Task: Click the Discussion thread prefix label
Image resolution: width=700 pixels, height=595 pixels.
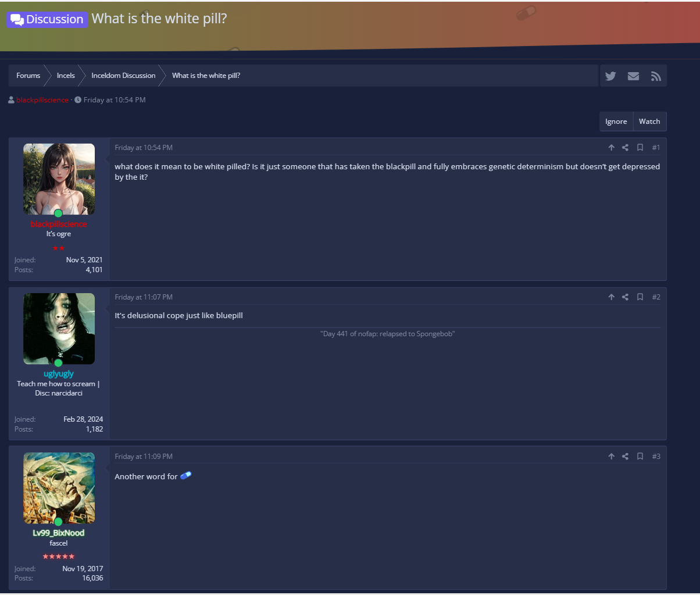Action: pos(48,19)
